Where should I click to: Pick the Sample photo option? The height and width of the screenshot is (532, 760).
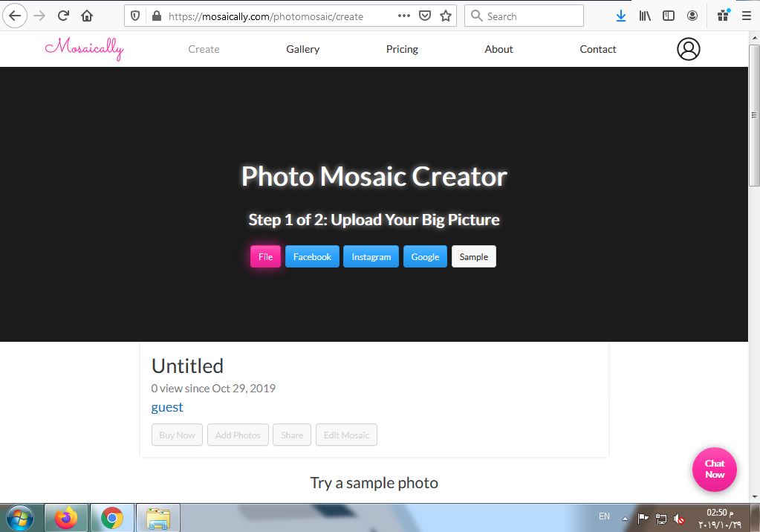[473, 256]
